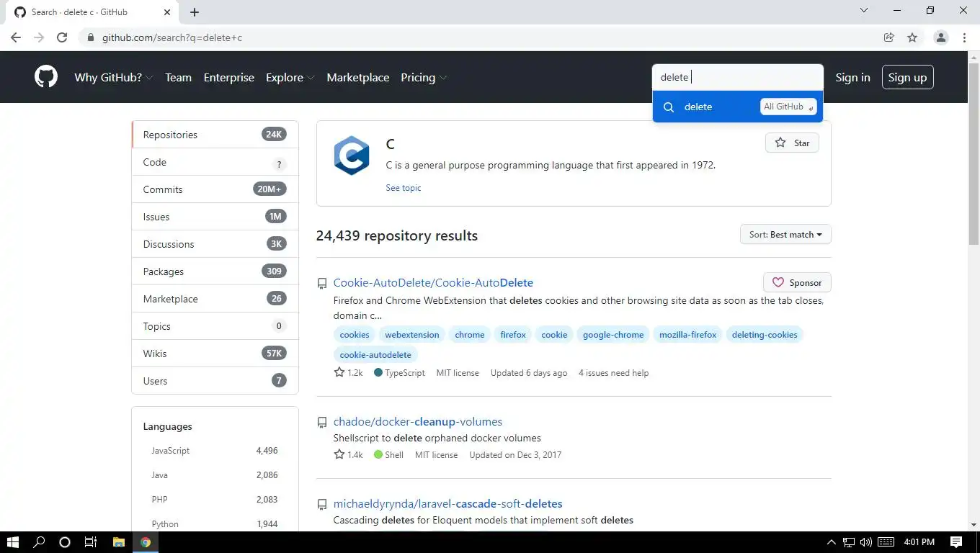The width and height of the screenshot is (980, 553).
Task: Open the chadoe/docker-cleanup-volumes repository
Action: (x=417, y=422)
